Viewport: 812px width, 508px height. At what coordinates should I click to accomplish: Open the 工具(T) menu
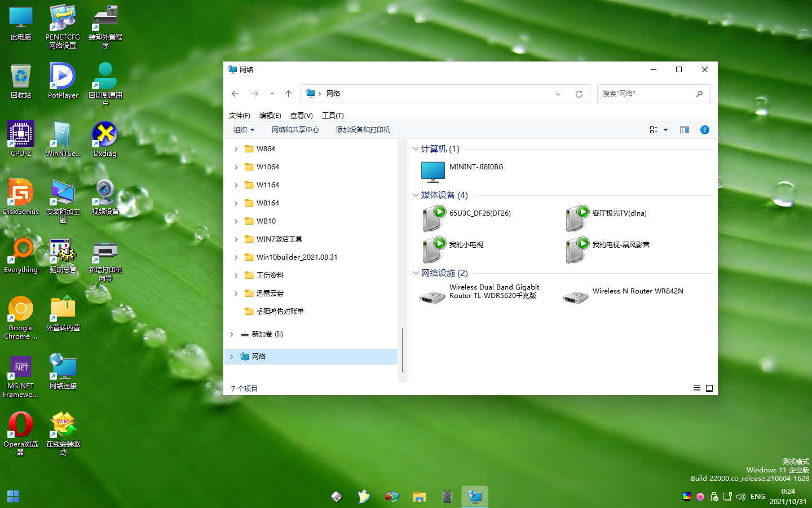tap(333, 115)
